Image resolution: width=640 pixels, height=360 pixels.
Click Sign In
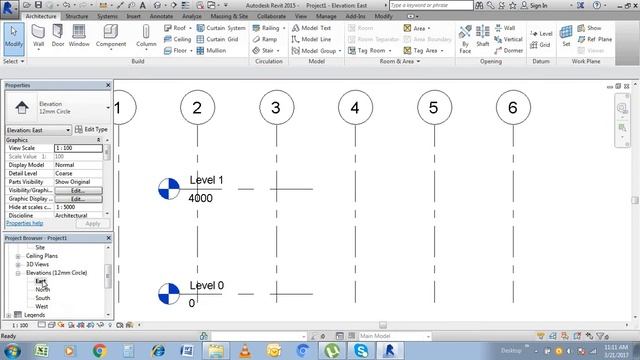click(535, 6)
